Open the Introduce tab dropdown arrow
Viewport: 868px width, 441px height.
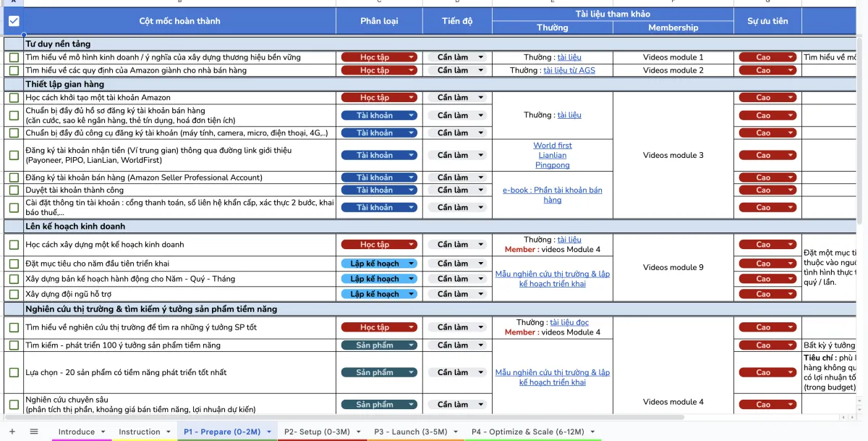102,432
